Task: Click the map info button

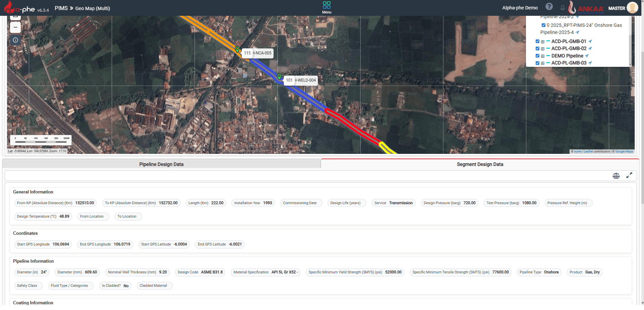Action: pyautogui.click(x=15, y=40)
